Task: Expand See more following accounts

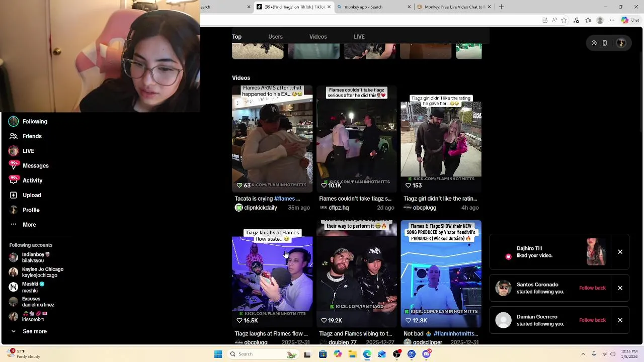Action: click(x=29, y=331)
